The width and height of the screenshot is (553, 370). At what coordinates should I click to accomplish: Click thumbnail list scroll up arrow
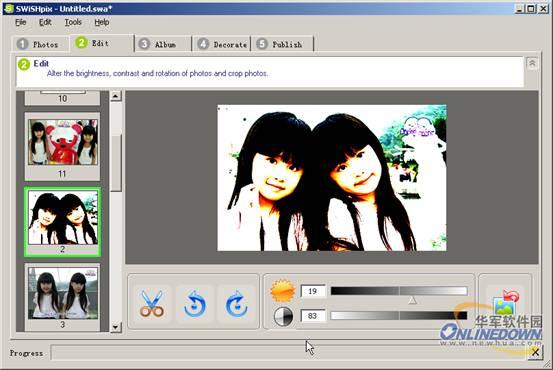click(x=116, y=96)
